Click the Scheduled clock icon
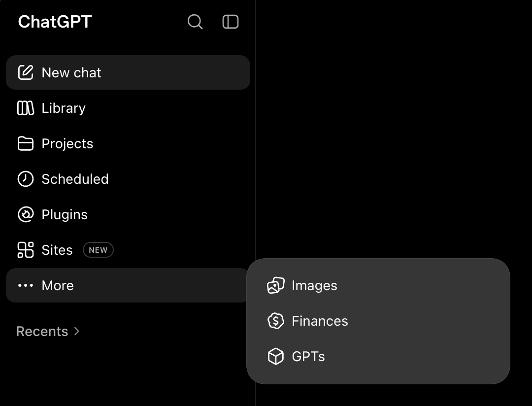 [x=26, y=179]
